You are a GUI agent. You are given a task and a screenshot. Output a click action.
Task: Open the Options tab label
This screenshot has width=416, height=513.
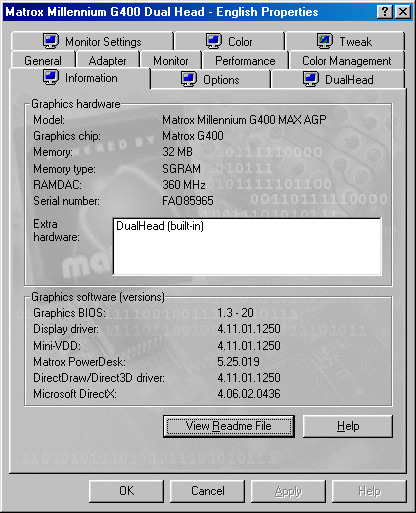point(221,80)
